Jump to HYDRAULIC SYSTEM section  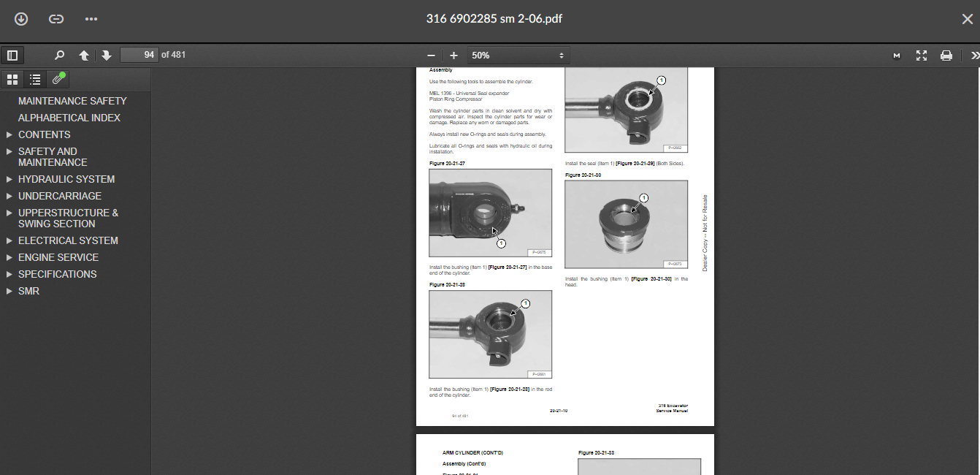click(x=66, y=179)
